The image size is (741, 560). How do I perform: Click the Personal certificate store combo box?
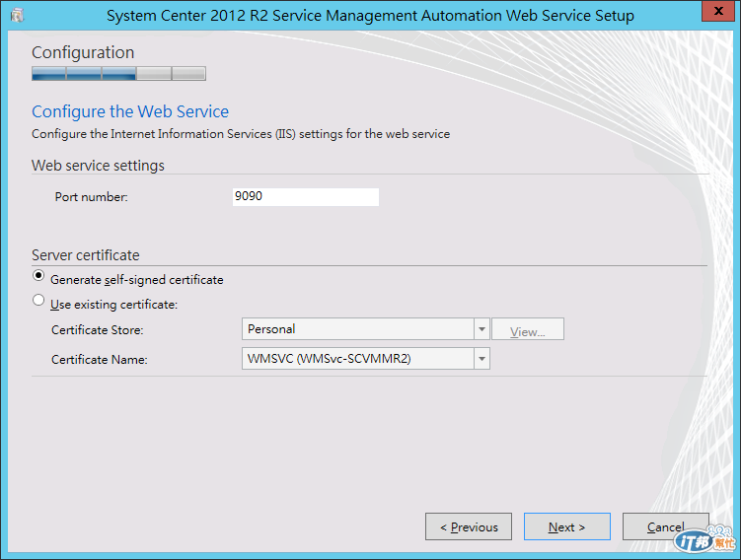pos(365,329)
